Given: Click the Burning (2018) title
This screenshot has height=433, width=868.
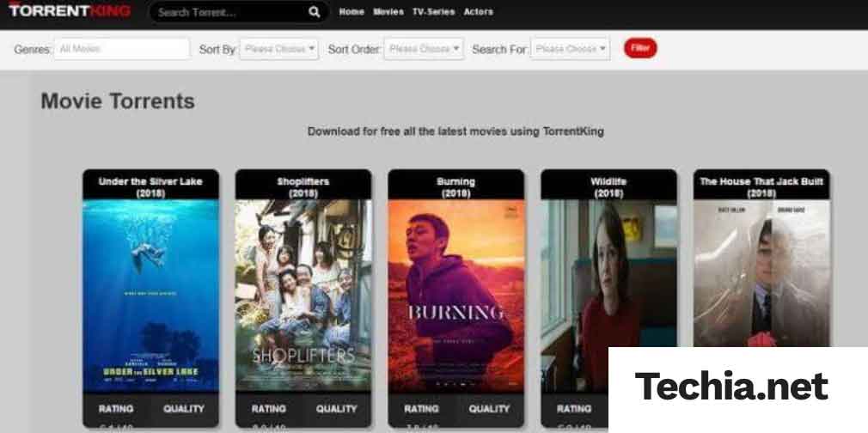Looking at the screenshot, I should (456, 187).
